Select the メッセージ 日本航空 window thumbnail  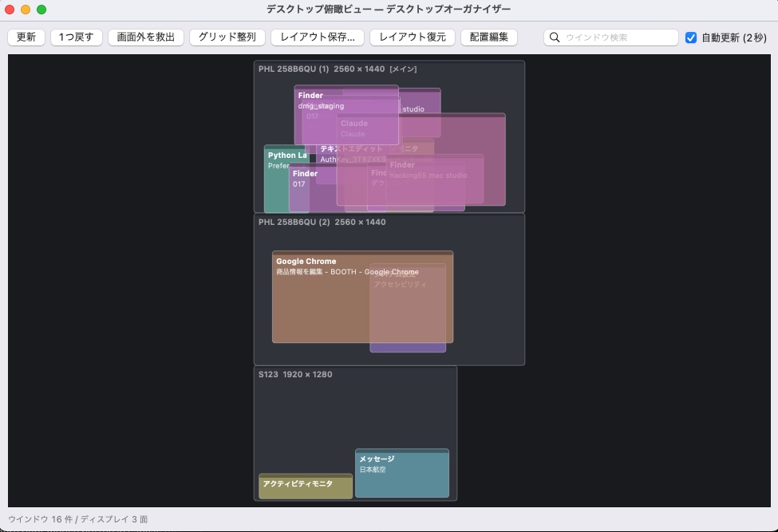click(402, 473)
